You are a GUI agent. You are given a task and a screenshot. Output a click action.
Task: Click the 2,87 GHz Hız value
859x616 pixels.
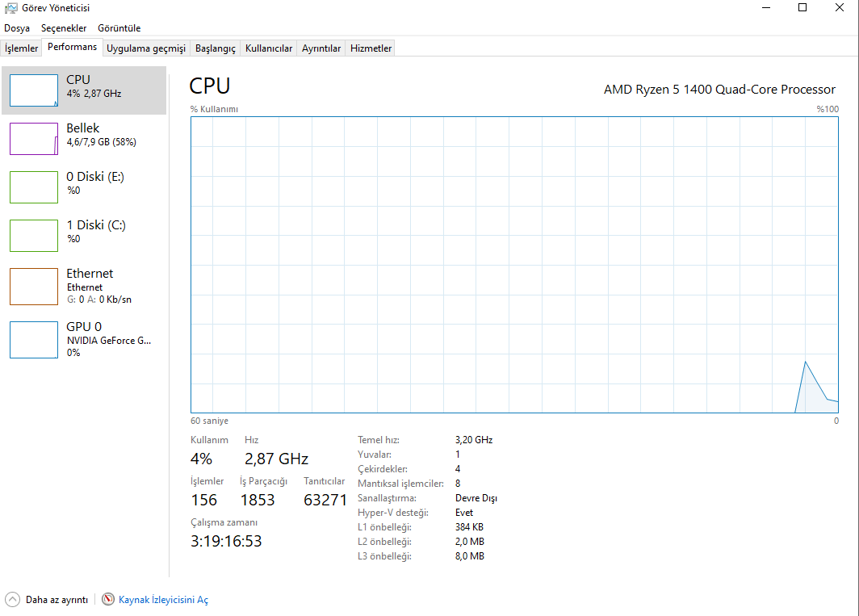pyautogui.click(x=276, y=459)
